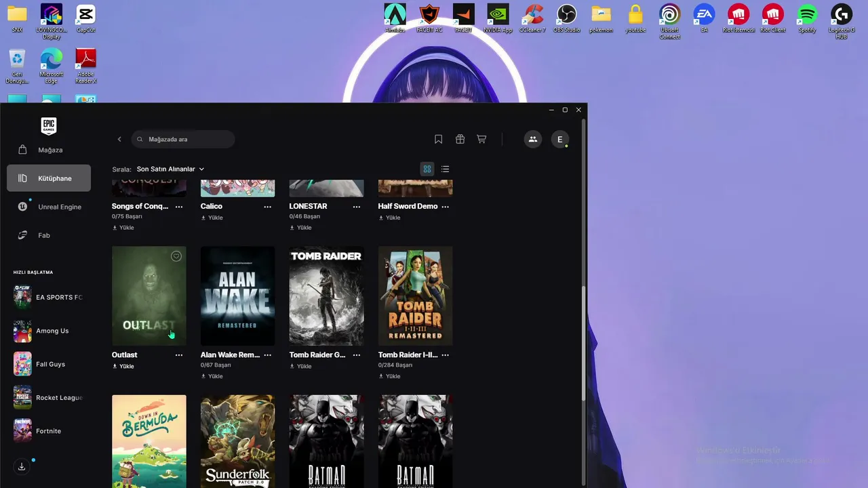
Task: Select the NVIDIA App desktop icon
Action: point(498,18)
